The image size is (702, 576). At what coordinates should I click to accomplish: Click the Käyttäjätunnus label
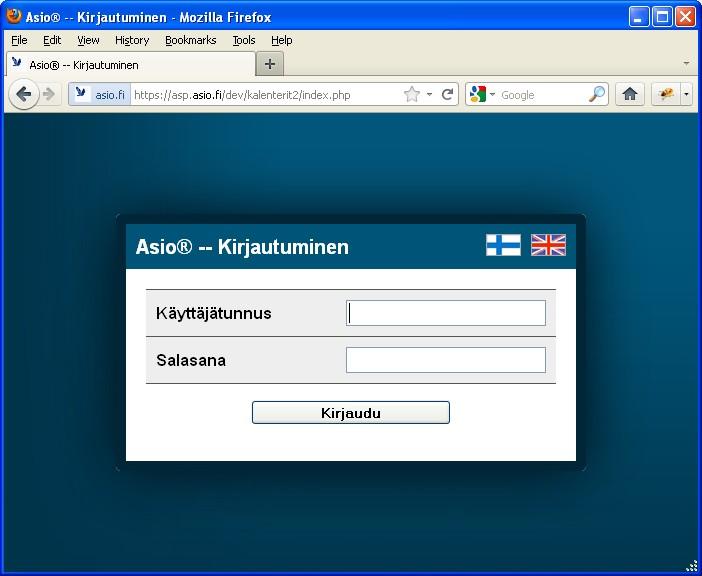(x=214, y=313)
